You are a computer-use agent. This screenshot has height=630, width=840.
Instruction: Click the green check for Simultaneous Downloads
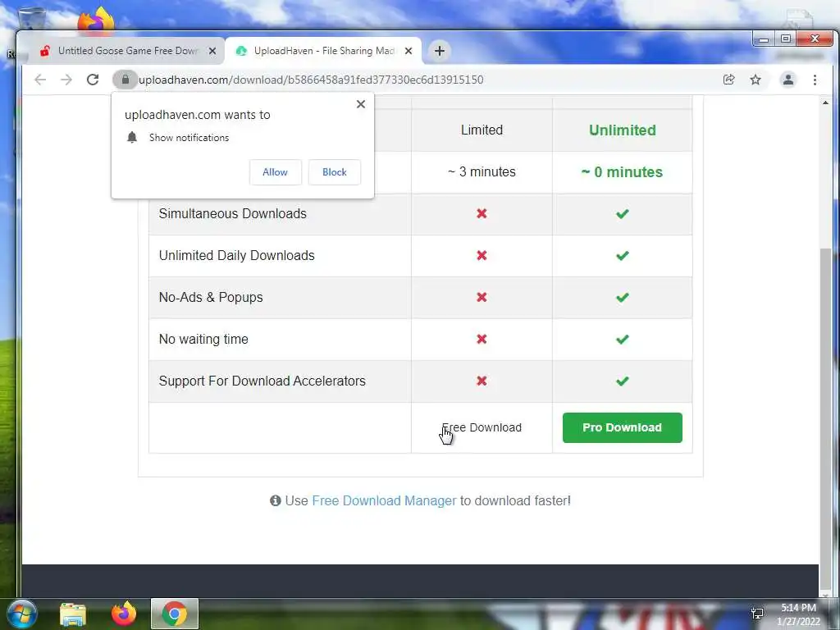click(622, 214)
